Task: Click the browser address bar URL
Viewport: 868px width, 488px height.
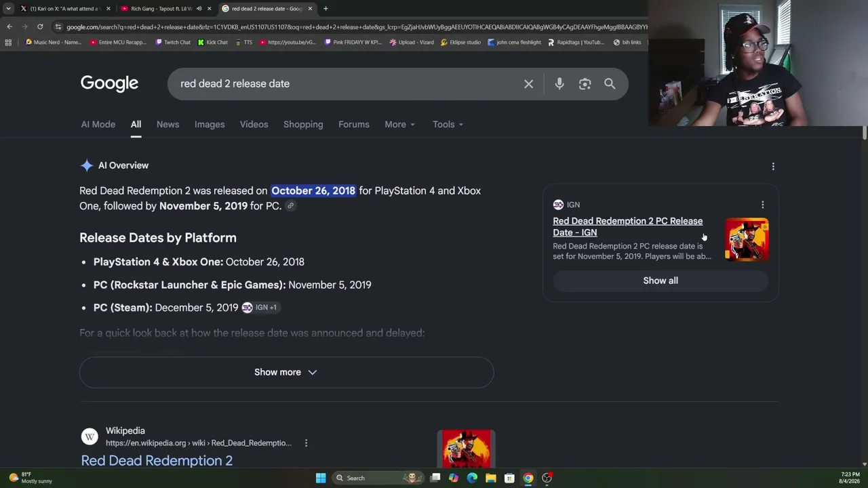Action: click(x=356, y=26)
